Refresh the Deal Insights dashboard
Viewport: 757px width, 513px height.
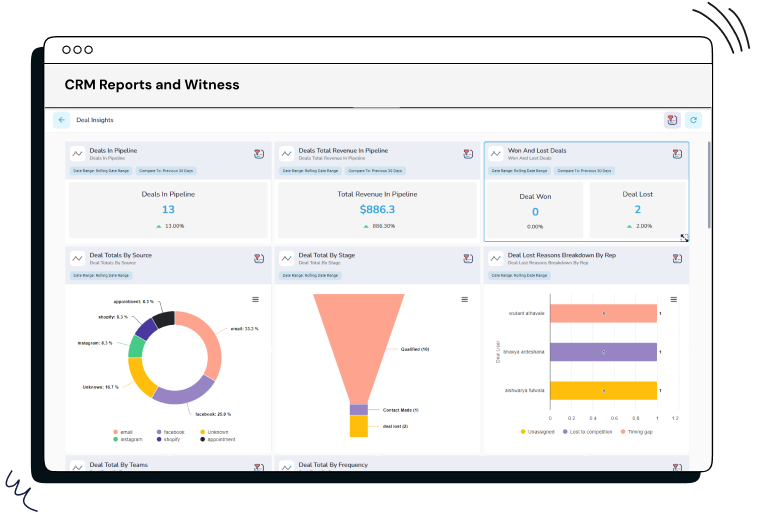693,120
